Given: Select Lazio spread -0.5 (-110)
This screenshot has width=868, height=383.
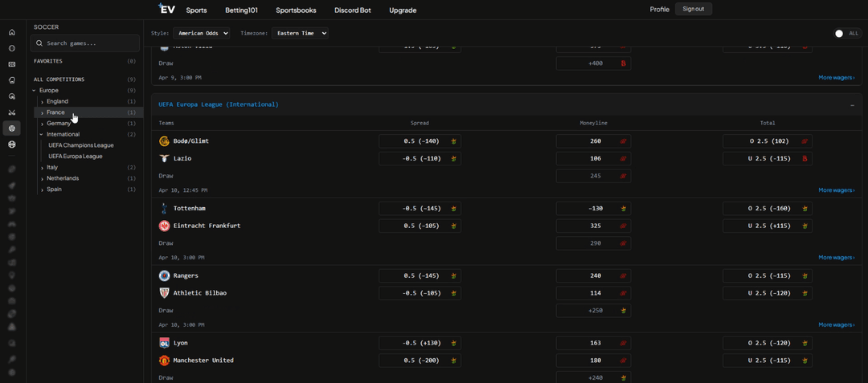Looking at the screenshot, I should pyautogui.click(x=420, y=159).
